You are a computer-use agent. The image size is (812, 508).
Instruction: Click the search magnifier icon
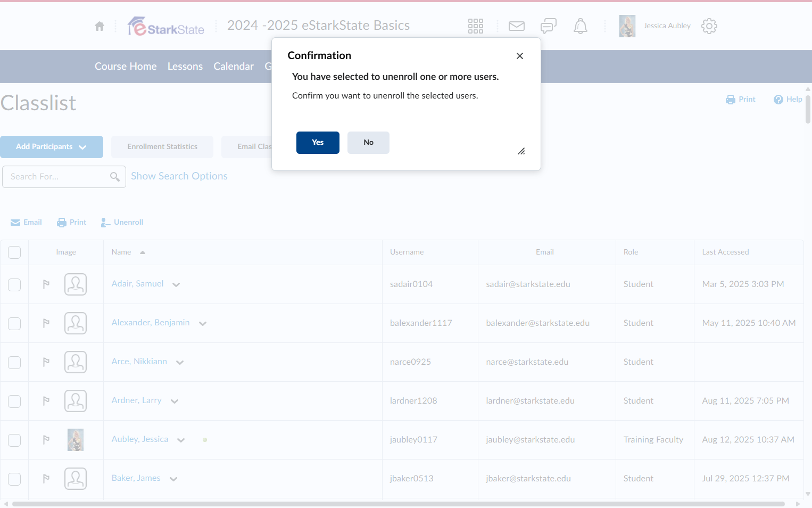click(114, 177)
